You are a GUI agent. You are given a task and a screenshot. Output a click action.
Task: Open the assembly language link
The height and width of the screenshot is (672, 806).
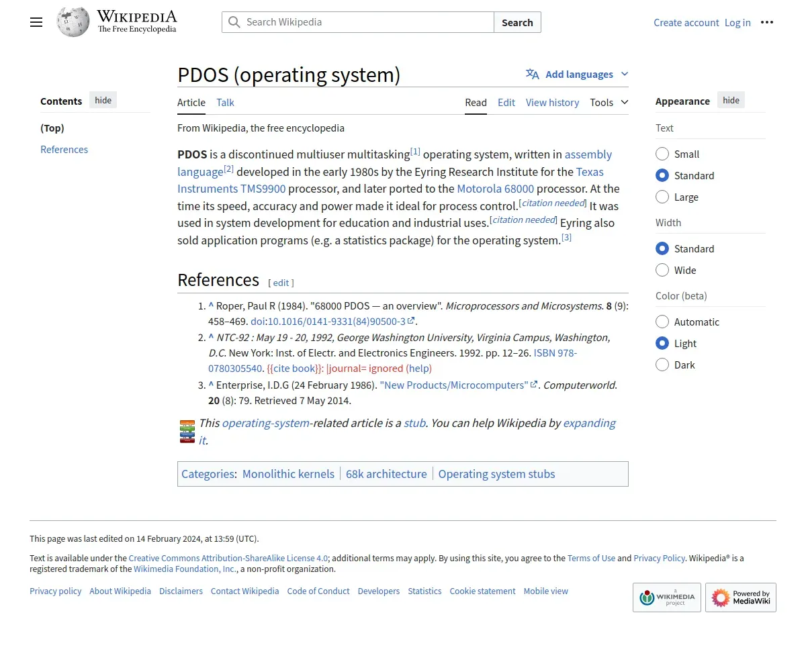[588, 154]
